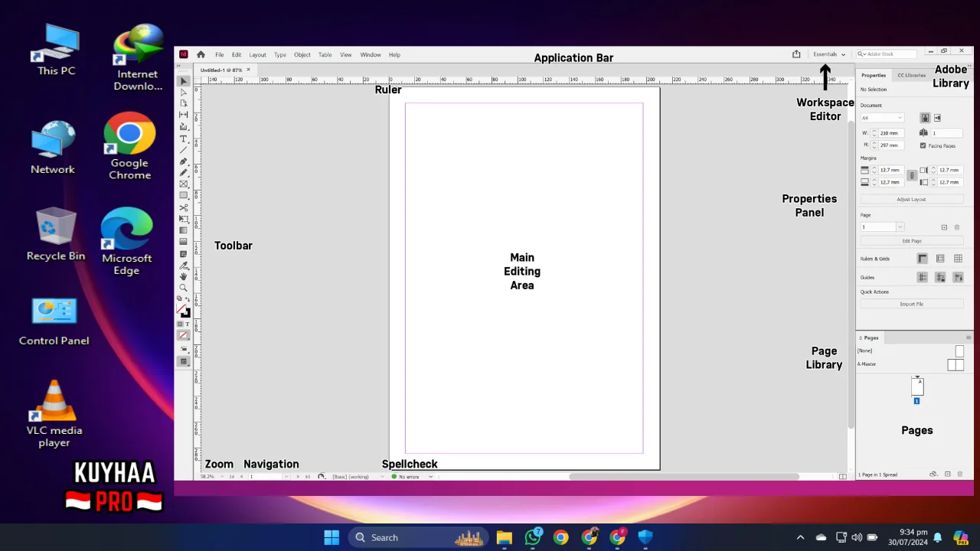Toggle Lock Guides button
Screen dimensions: 980x551
[x=940, y=277]
